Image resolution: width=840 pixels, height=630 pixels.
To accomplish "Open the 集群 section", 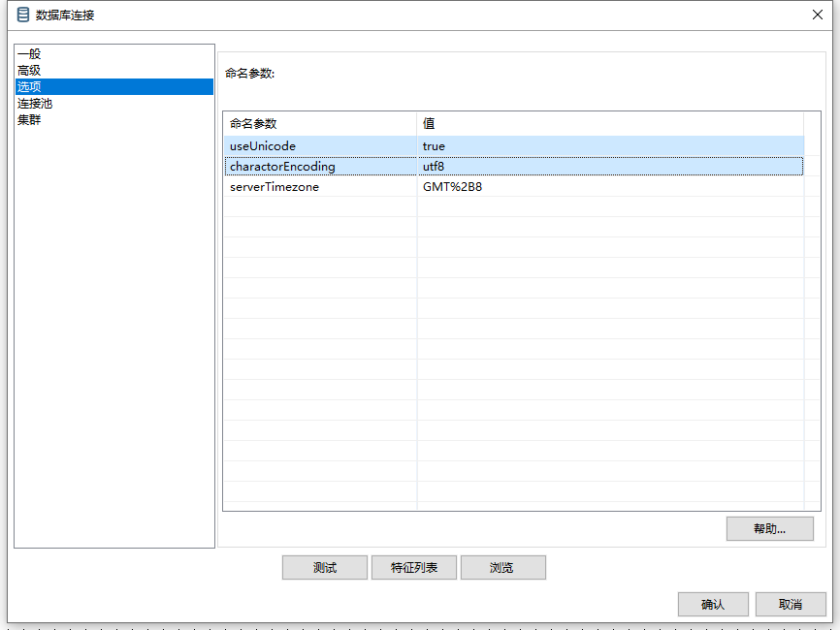I will [29, 120].
